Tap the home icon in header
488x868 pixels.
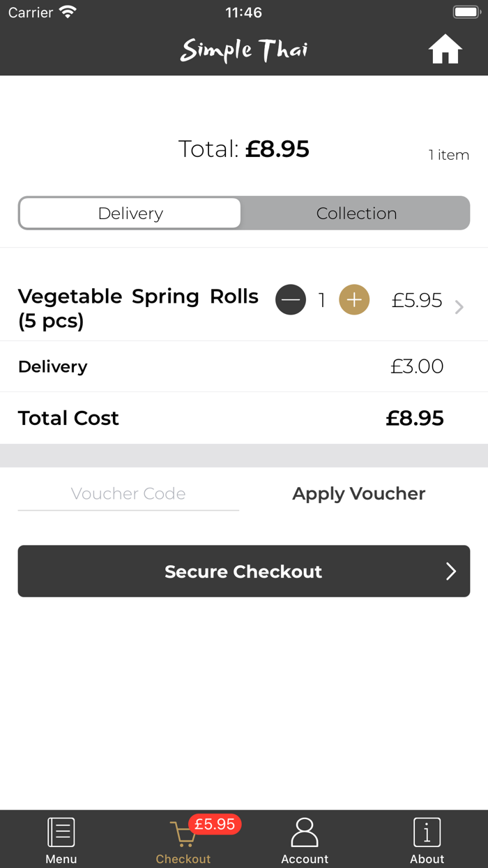[x=445, y=49]
